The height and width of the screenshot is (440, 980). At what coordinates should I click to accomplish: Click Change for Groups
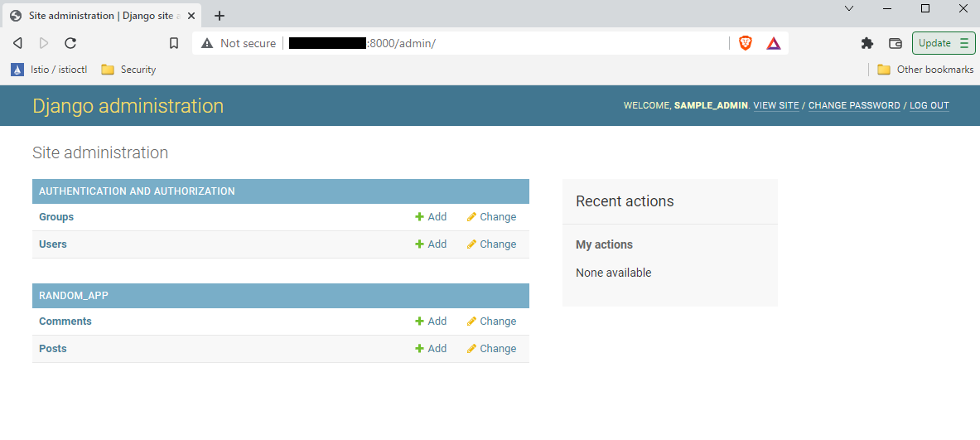(x=492, y=217)
